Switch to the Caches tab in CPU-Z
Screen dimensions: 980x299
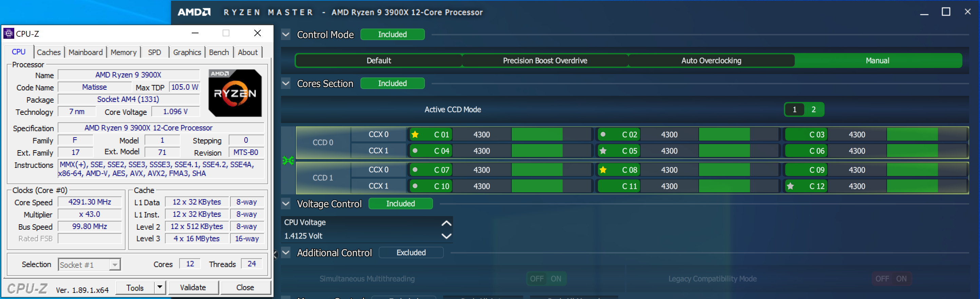click(49, 52)
